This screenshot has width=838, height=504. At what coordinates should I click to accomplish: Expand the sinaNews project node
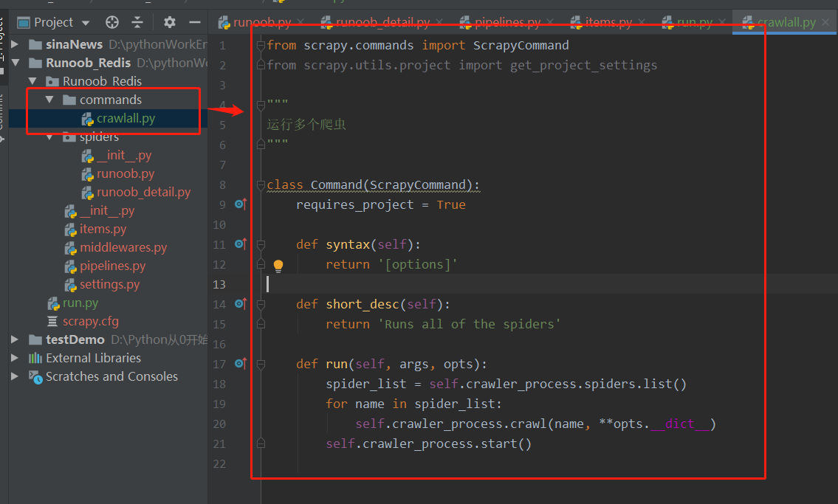[x=15, y=44]
